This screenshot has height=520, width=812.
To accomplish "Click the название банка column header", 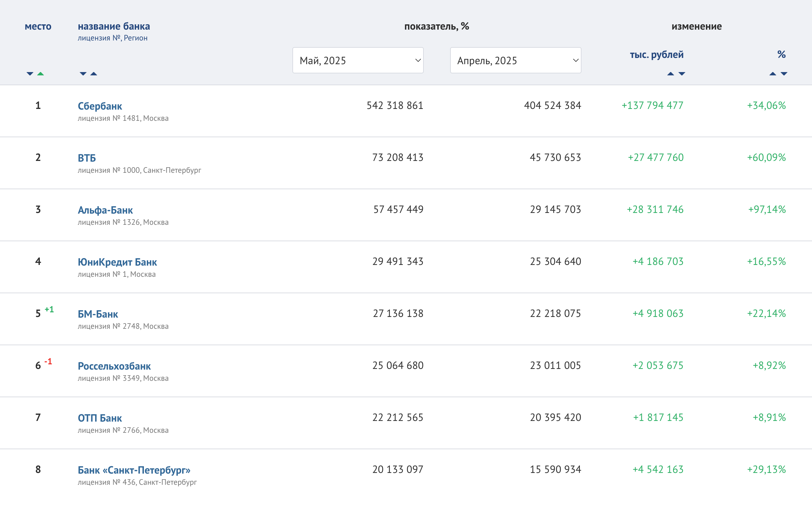I will 114,26.
